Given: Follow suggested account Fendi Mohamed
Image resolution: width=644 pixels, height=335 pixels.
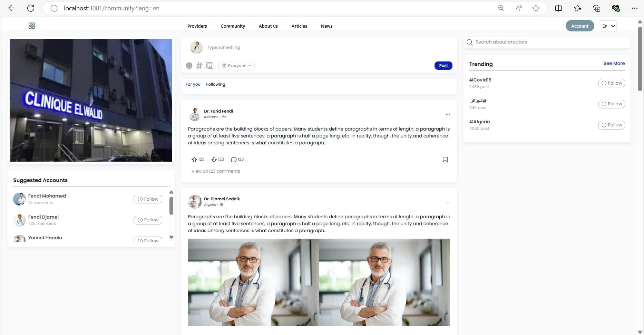Looking at the screenshot, I should [x=148, y=199].
